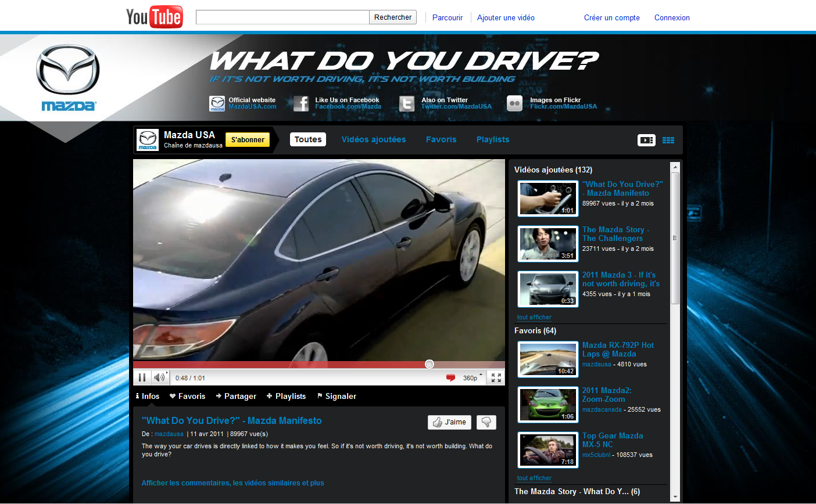Click Ajouter une vidéo link

tap(506, 17)
